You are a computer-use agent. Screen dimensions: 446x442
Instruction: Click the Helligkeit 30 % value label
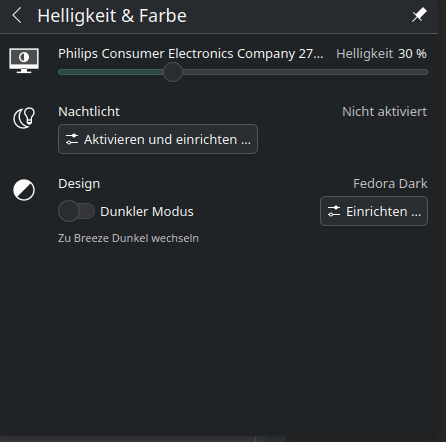point(381,54)
